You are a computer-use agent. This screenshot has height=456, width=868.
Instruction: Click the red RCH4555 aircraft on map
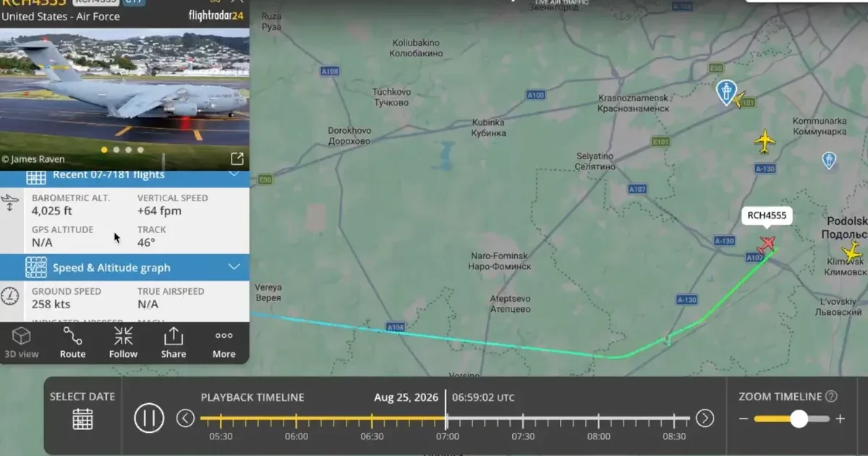[x=766, y=244]
